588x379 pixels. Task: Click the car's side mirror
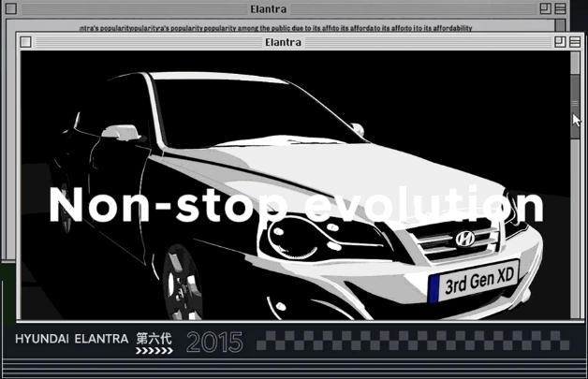tap(122, 132)
